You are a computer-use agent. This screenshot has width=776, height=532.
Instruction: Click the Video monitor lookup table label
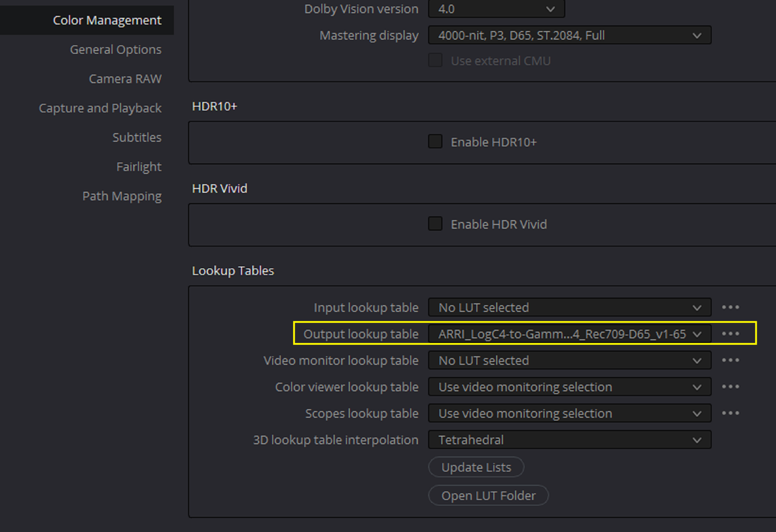340,361
